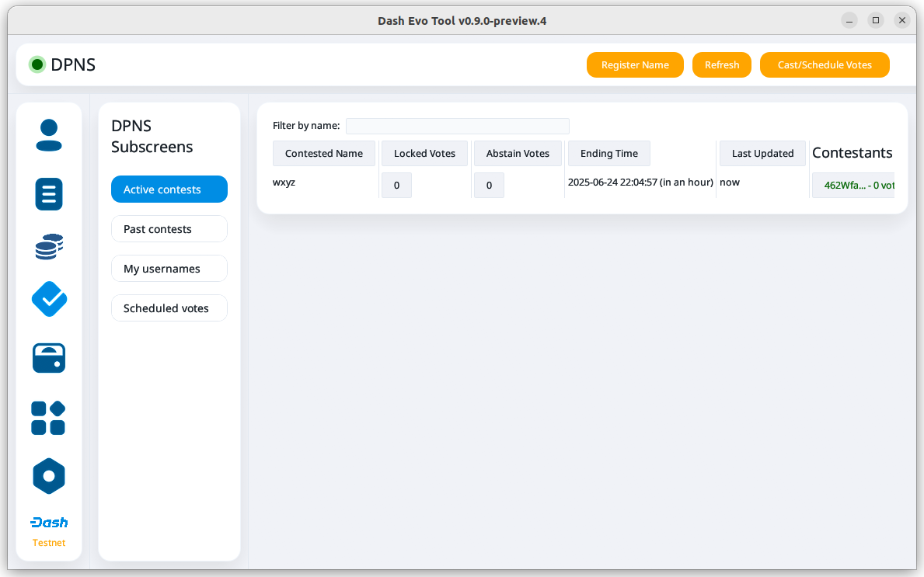Screen dimensions: 924x577
Task: Open the wallet icon in sidebar
Action: 49,358
